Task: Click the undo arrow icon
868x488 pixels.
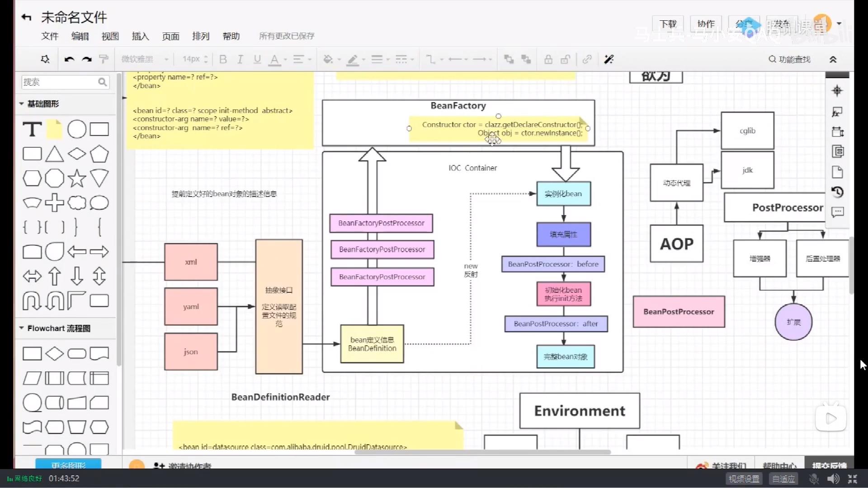Action: click(69, 59)
